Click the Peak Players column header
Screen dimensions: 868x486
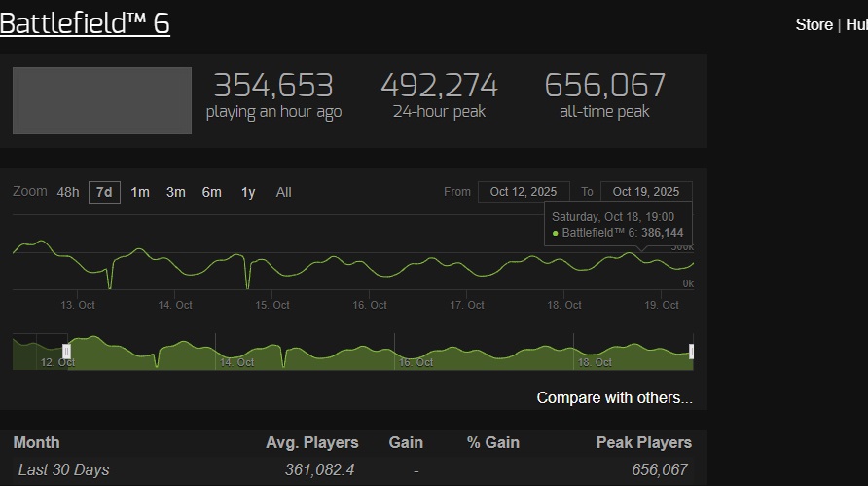pyautogui.click(x=644, y=443)
